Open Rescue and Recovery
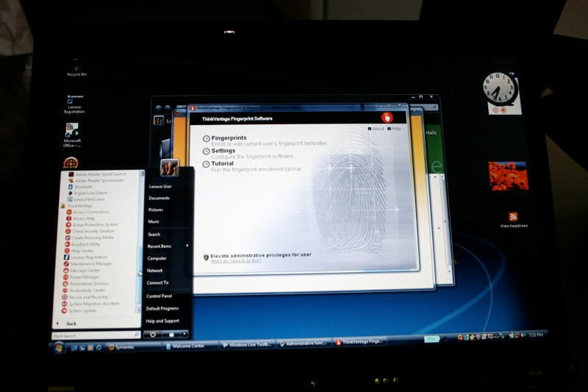 (85, 297)
